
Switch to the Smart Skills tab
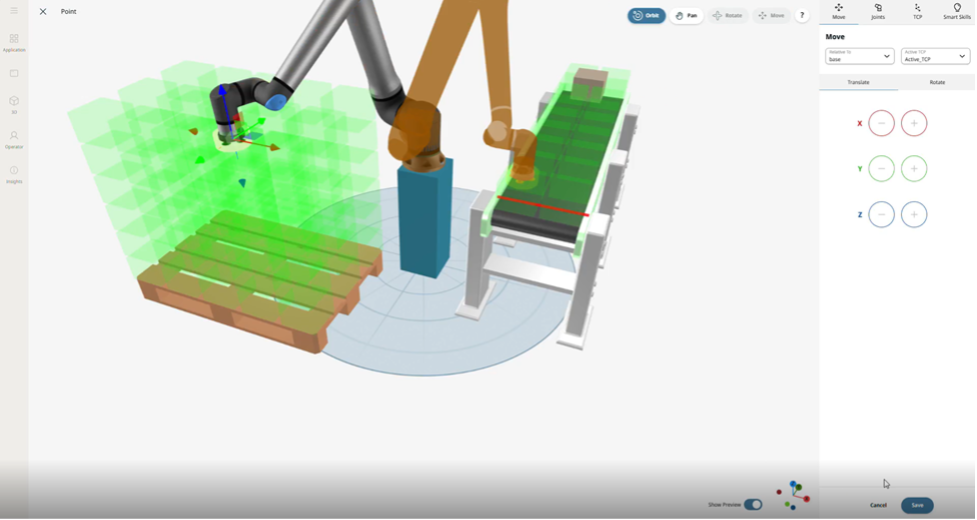pos(957,12)
